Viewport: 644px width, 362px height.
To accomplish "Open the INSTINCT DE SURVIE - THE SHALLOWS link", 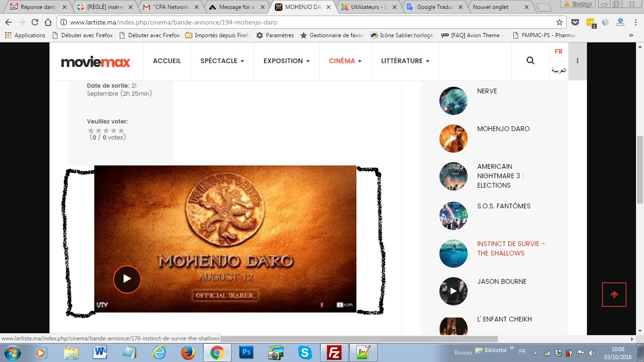I will 511,248.
